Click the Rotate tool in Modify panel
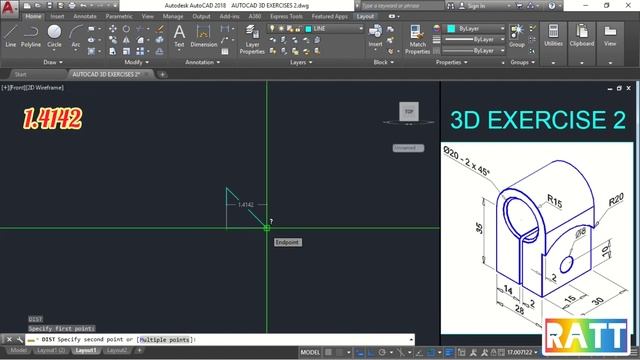This screenshot has width=640, height=360. 127,29
